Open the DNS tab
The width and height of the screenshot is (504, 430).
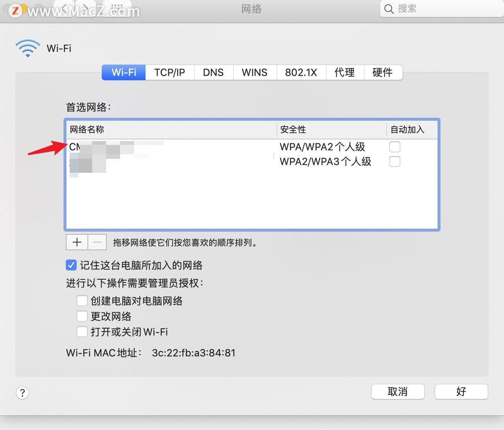[213, 72]
